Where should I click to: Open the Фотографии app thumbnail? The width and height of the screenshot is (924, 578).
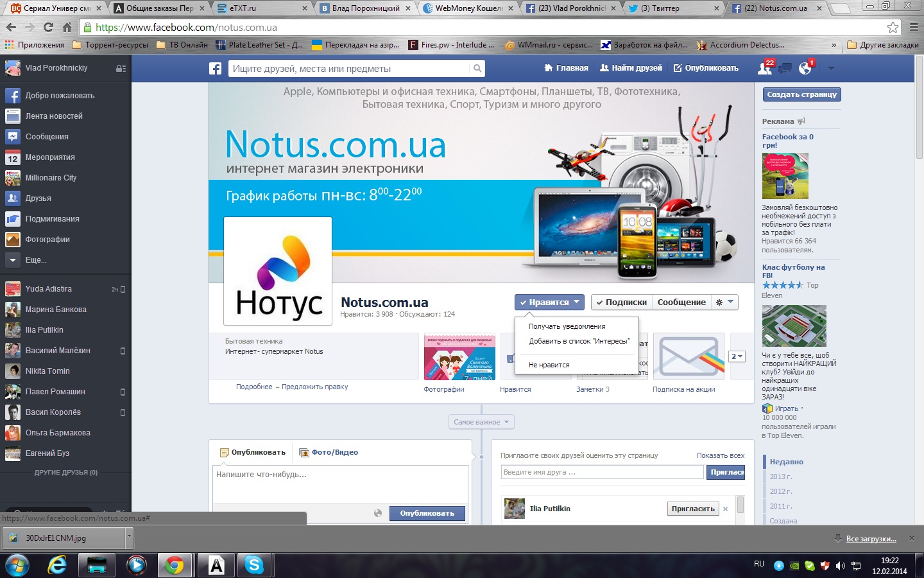pos(459,357)
